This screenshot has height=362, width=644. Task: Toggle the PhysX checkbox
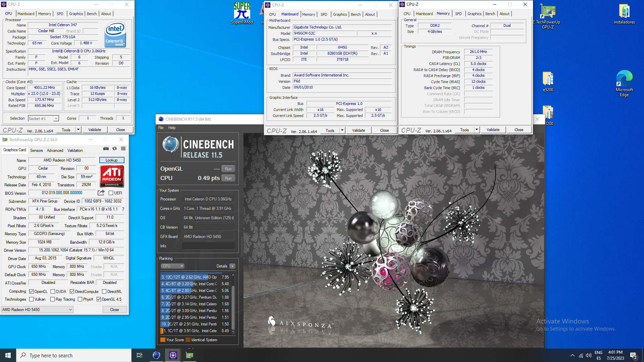(80, 299)
